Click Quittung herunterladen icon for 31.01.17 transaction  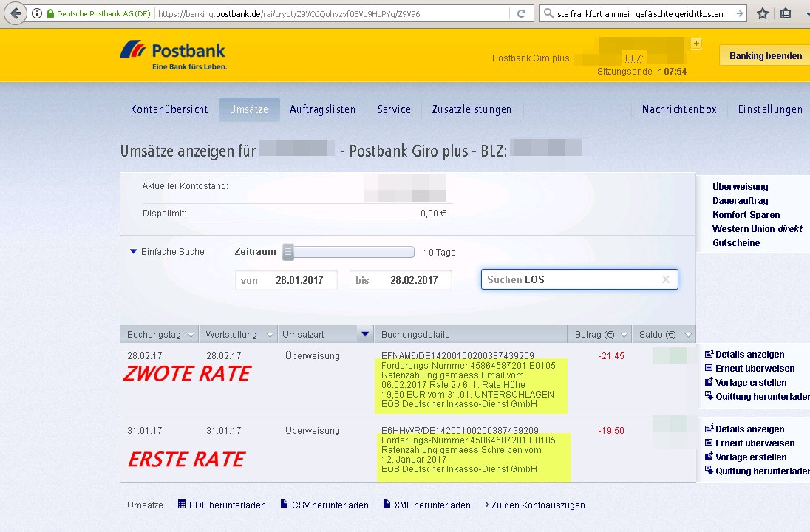click(709, 471)
